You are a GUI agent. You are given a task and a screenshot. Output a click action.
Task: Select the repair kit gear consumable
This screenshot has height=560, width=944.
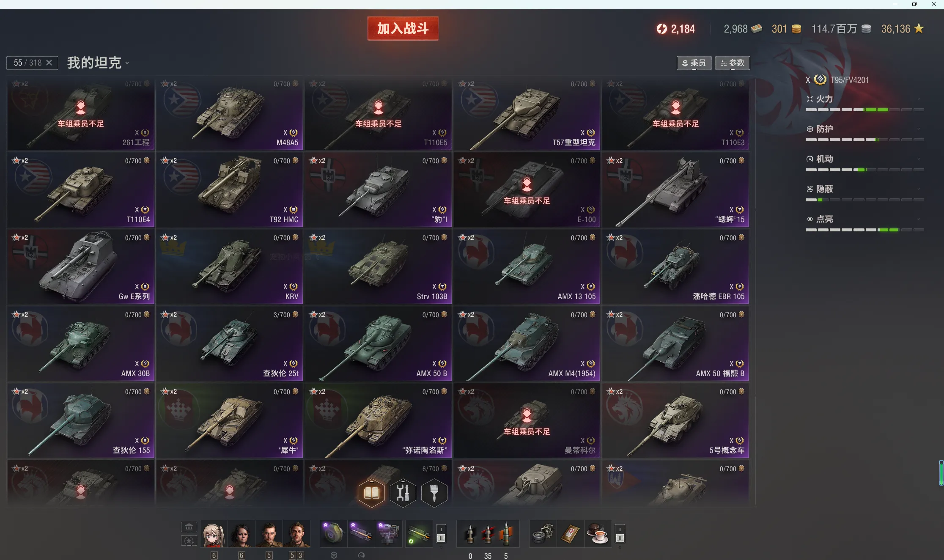(543, 534)
